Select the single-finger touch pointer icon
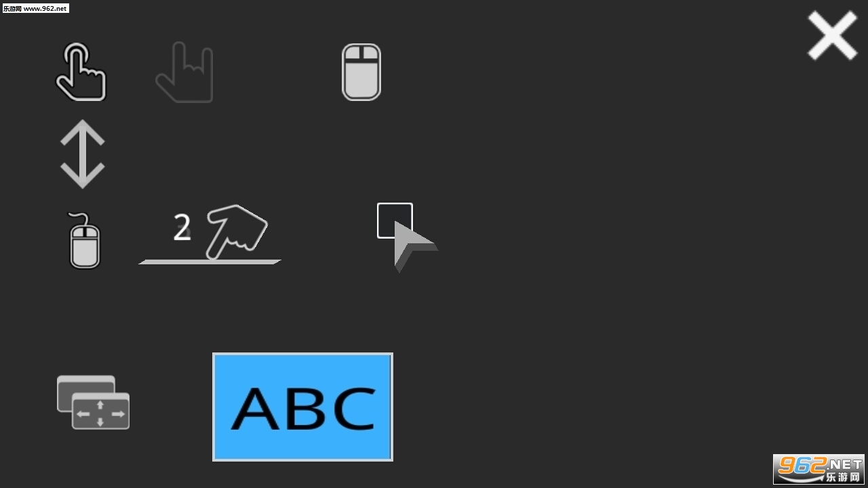 tap(81, 72)
